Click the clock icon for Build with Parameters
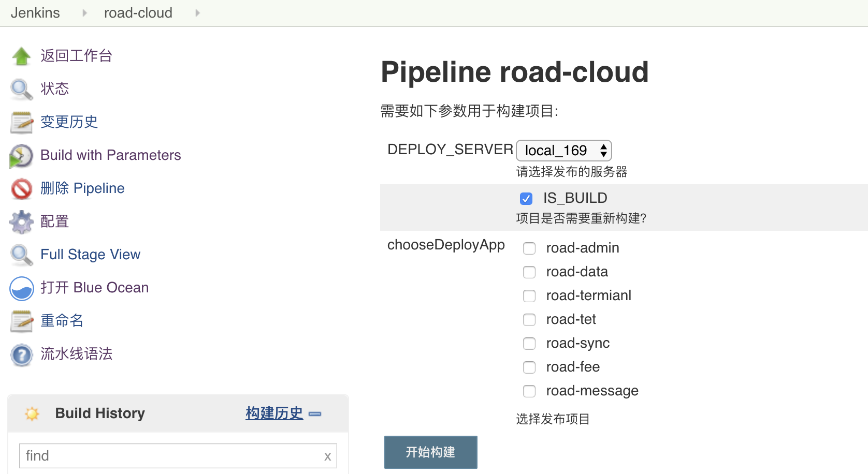This screenshot has height=474, width=868. [22, 156]
